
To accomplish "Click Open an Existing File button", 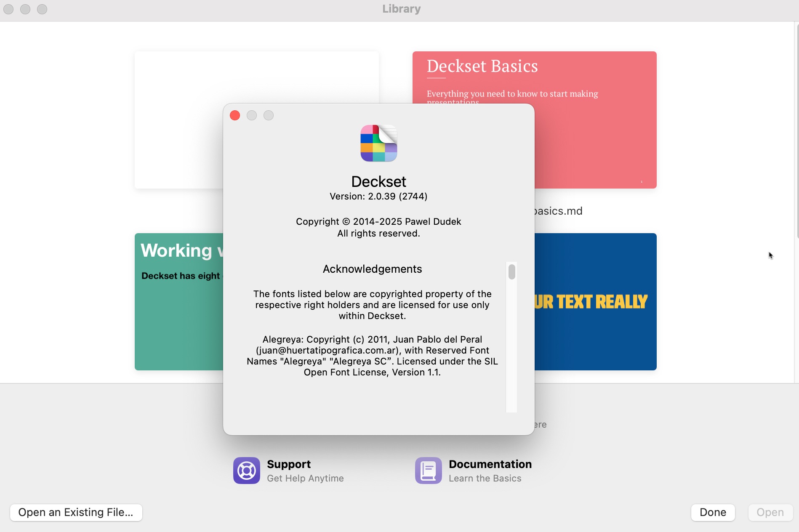I will [x=76, y=512].
